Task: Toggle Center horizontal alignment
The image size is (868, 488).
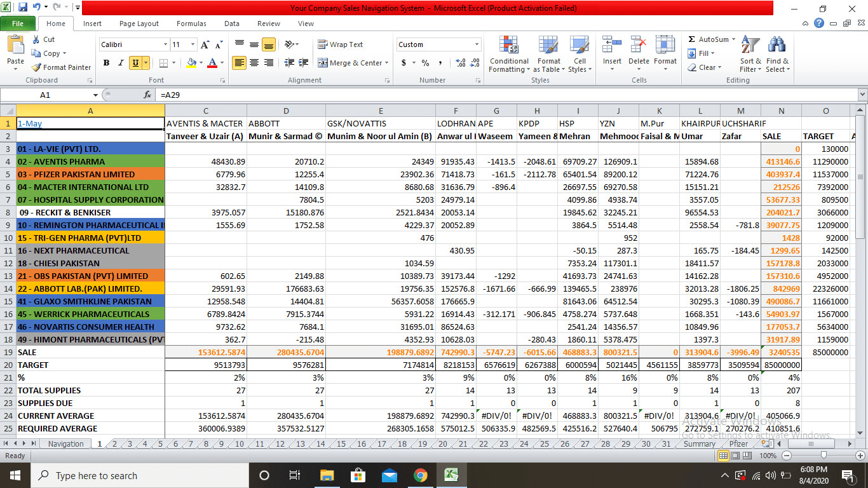Action: [x=254, y=63]
